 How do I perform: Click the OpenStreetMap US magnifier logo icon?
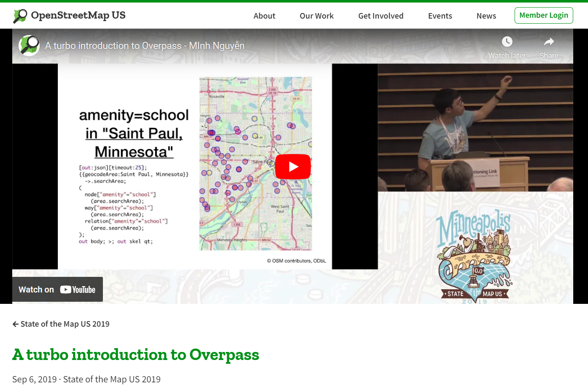(20, 16)
